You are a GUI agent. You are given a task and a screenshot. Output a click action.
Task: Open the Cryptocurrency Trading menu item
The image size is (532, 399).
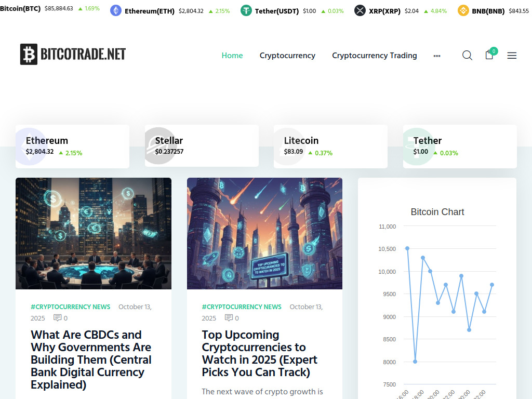coord(374,55)
